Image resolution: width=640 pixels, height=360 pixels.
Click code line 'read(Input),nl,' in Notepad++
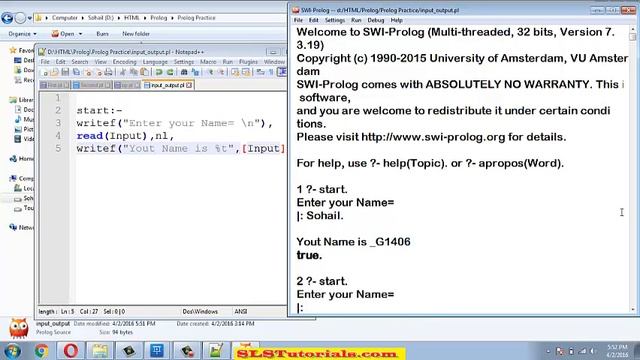pos(125,136)
